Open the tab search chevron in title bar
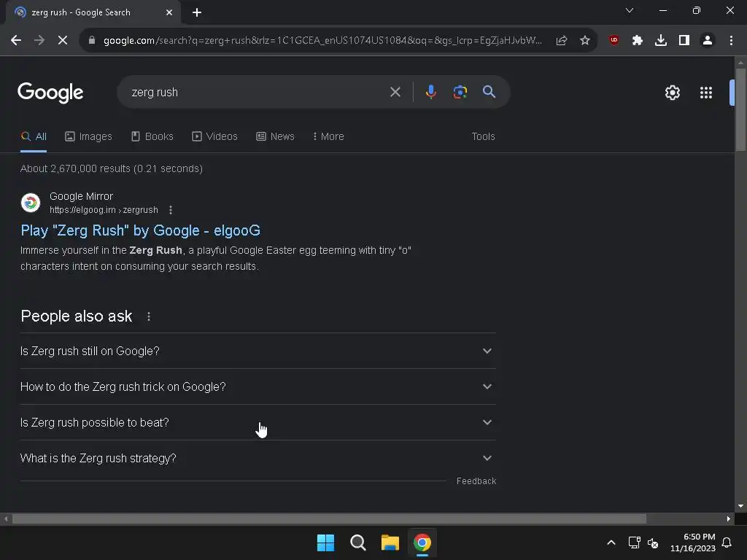The width and height of the screenshot is (747, 560). click(x=630, y=10)
